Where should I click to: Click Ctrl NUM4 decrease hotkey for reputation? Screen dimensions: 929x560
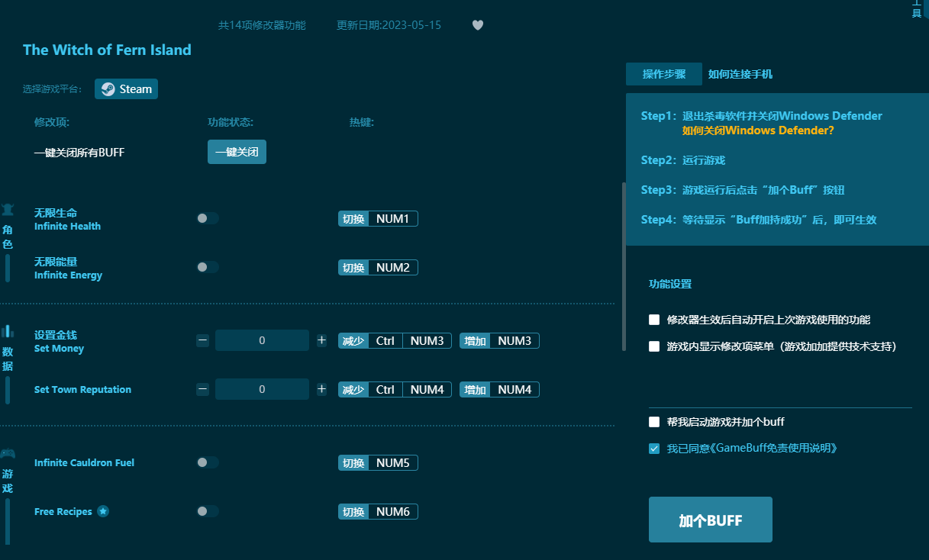click(x=395, y=390)
